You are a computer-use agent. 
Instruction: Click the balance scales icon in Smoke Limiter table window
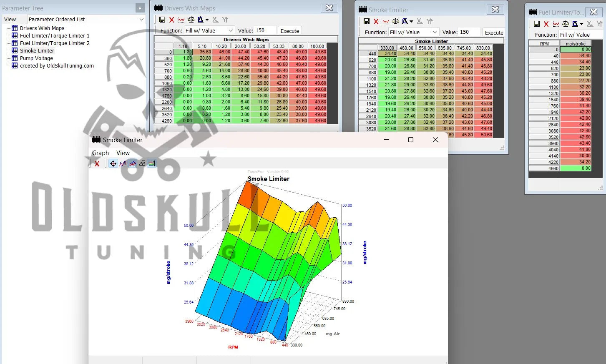(395, 21)
